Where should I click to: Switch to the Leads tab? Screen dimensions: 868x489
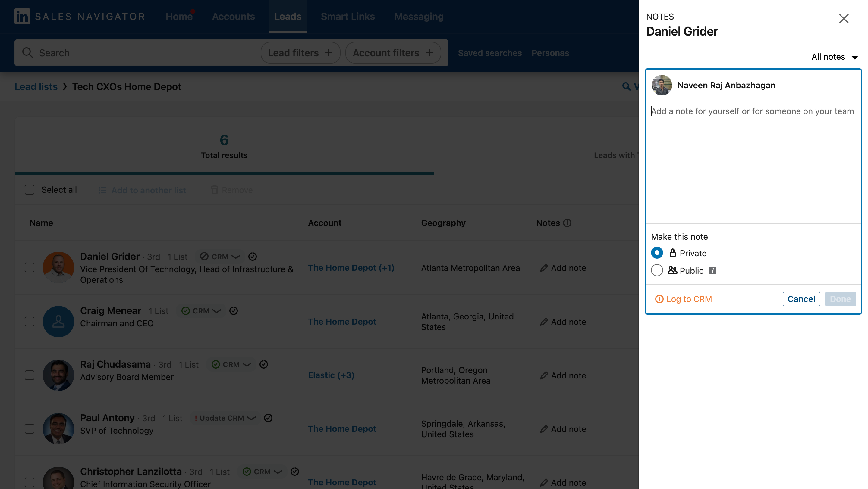[x=288, y=16]
